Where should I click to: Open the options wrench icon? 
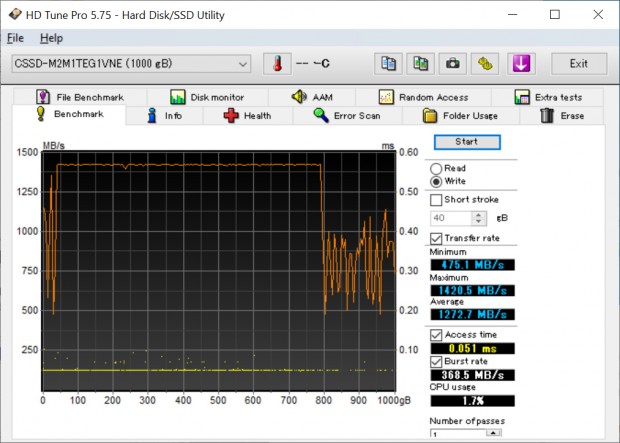(x=485, y=64)
